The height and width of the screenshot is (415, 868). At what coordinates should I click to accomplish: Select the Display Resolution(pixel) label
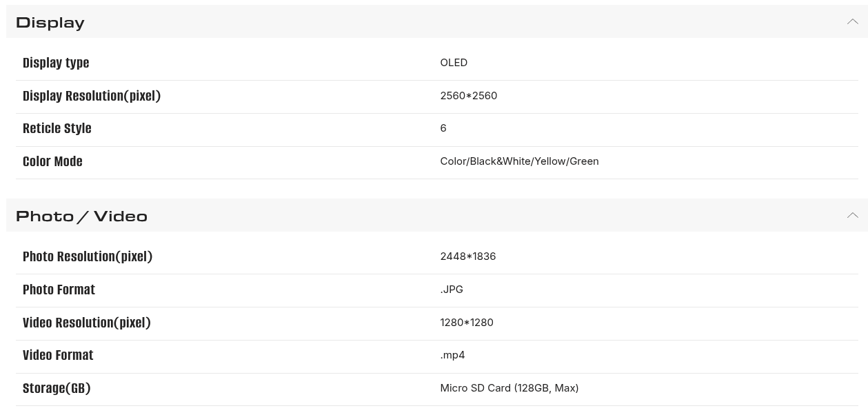coord(92,96)
